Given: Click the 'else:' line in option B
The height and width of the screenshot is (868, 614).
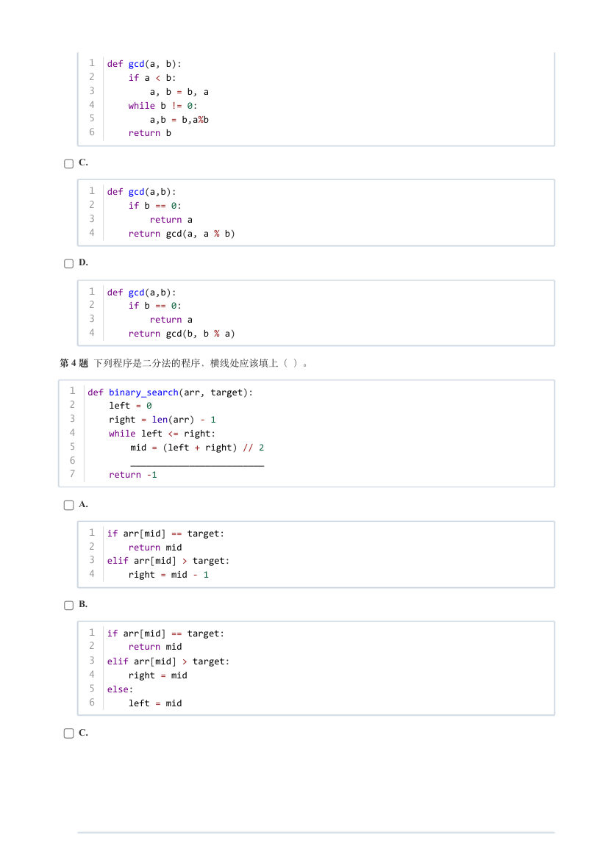Looking at the screenshot, I should pyautogui.click(x=120, y=689).
